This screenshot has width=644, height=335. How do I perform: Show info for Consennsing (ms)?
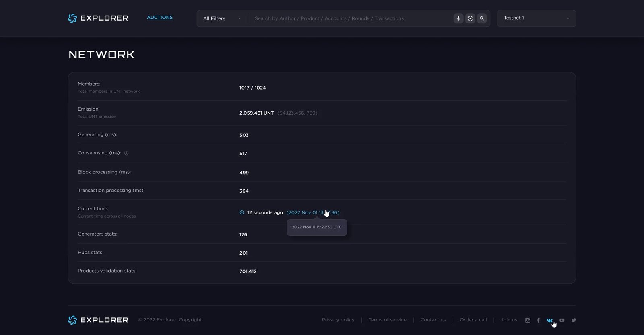[x=126, y=153]
